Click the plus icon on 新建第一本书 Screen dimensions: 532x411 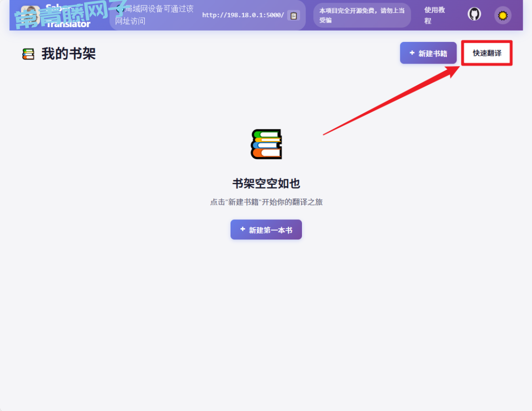[242, 229]
